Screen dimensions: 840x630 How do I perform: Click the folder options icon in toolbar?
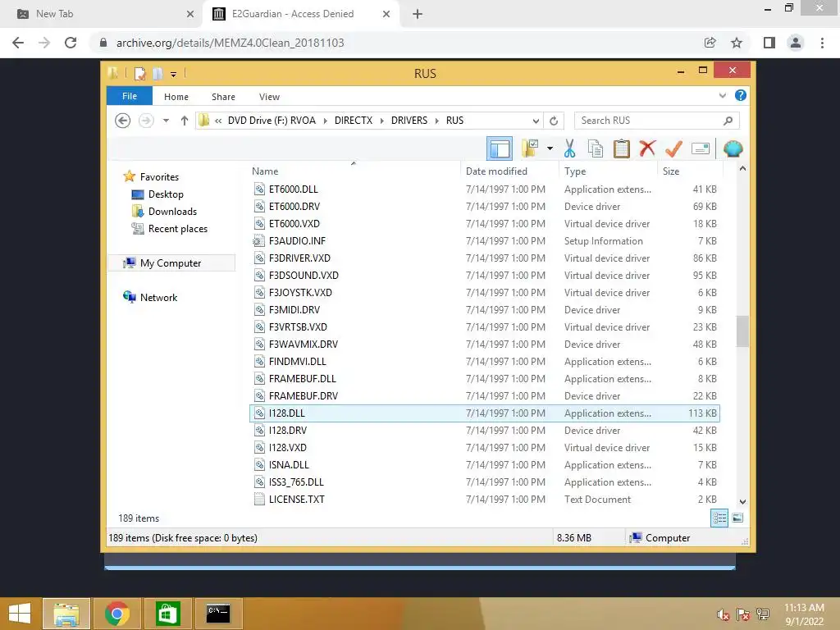[x=530, y=148]
